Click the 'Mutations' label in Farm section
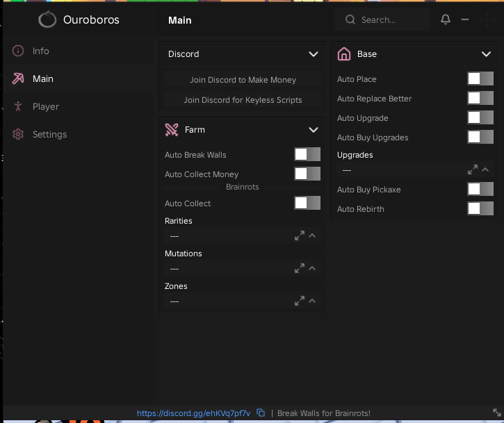 coord(184,254)
